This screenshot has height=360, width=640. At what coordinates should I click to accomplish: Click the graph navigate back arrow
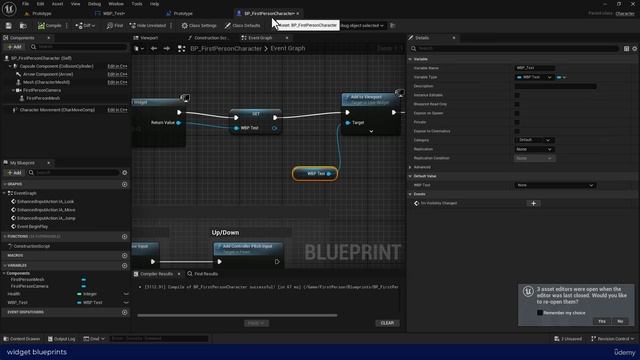154,49
